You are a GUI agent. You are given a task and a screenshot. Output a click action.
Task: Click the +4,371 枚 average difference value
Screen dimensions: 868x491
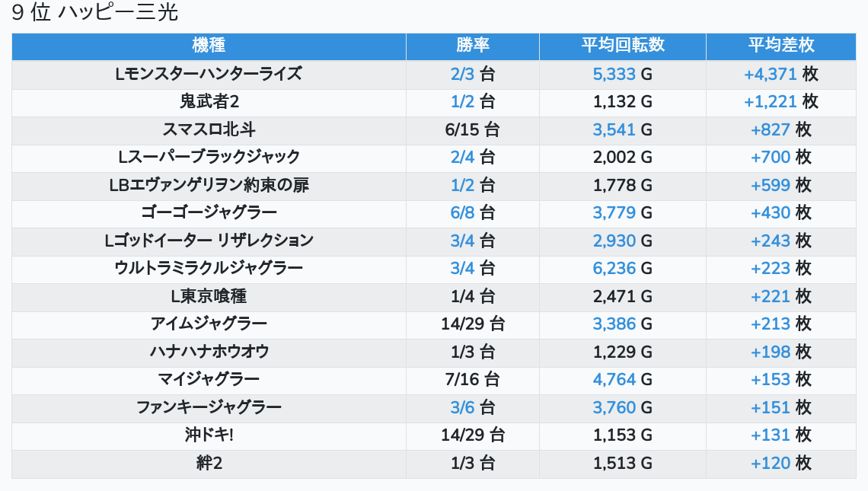pos(780,74)
